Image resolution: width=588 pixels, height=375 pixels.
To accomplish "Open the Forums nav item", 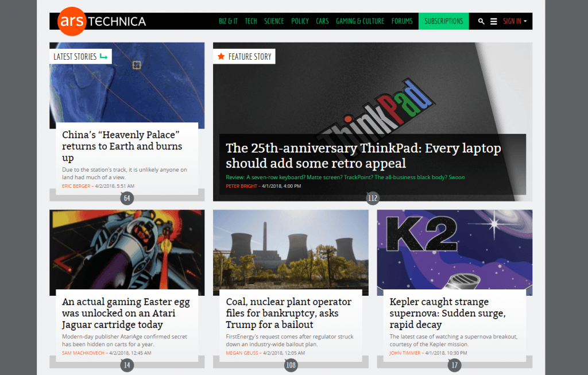I will pyautogui.click(x=402, y=21).
